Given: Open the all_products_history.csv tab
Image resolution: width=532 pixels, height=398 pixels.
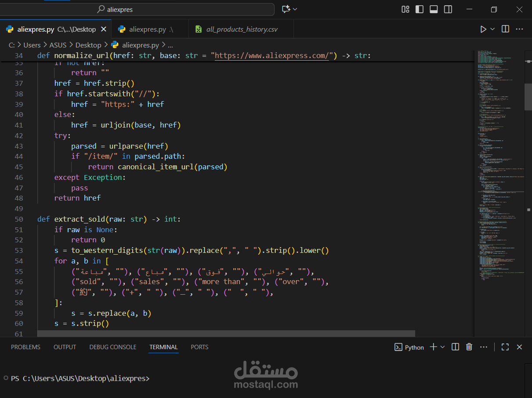Looking at the screenshot, I should click(x=241, y=29).
